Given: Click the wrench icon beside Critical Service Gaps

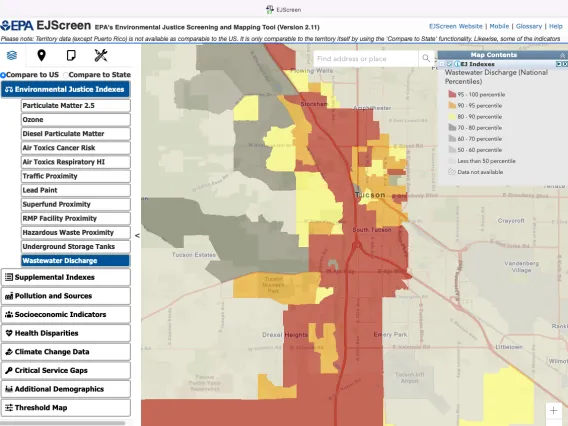Looking at the screenshot, I should tap(9, 371).
